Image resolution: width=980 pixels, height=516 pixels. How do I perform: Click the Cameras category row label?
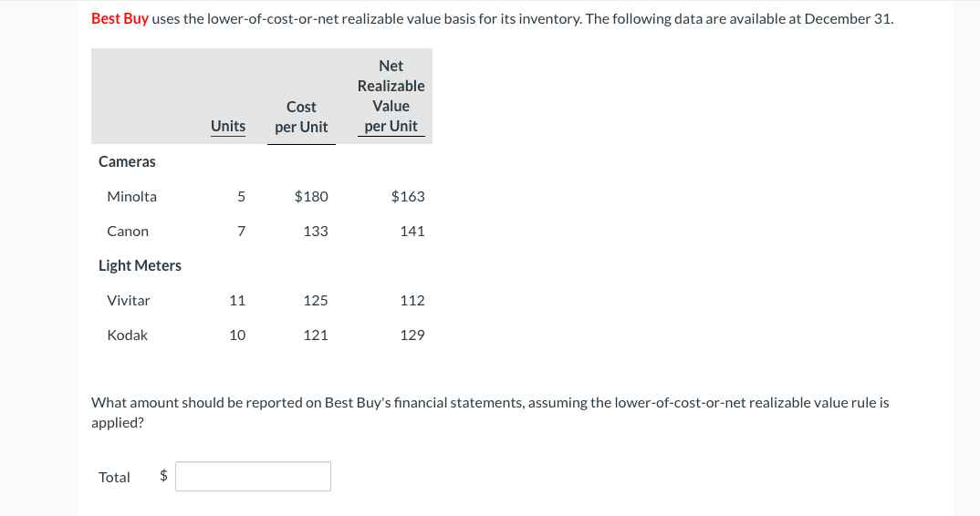point(127,161)
